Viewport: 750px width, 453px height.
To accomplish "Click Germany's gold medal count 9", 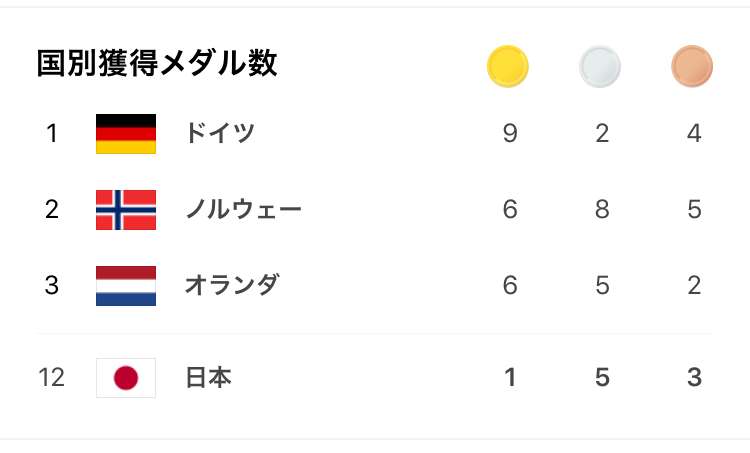I will point(510,133).
